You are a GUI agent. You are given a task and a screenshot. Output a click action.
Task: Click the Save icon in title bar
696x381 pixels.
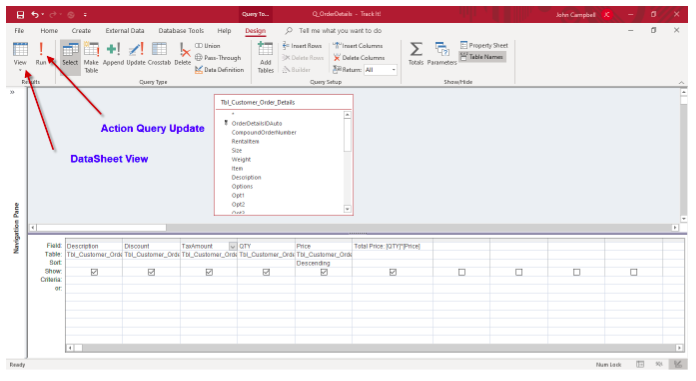20,15
